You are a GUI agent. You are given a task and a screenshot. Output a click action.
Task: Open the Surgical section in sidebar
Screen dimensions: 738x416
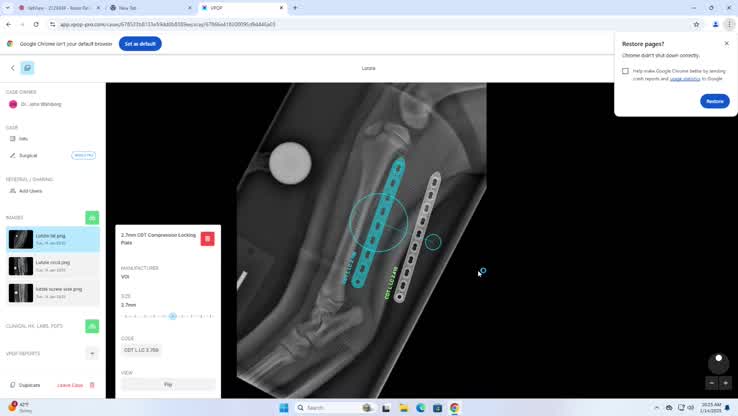coord(28,155)
